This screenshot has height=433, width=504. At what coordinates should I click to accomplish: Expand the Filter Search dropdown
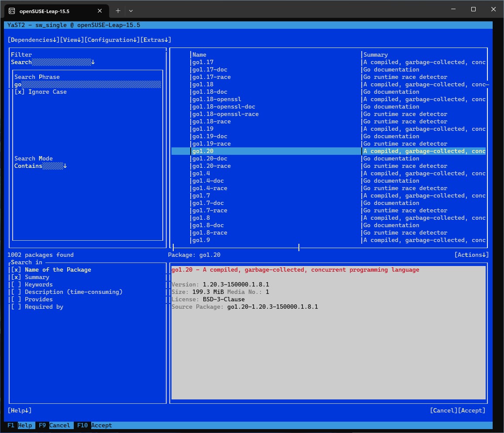point(53,62)
